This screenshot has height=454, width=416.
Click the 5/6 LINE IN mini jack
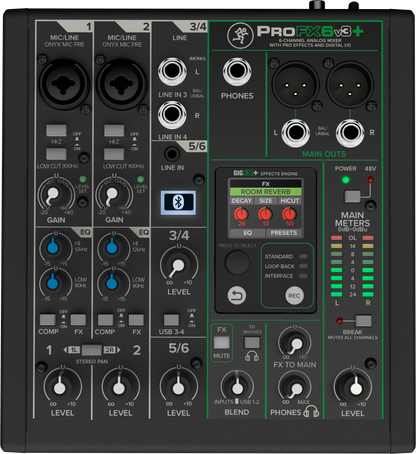pos(172,154)
